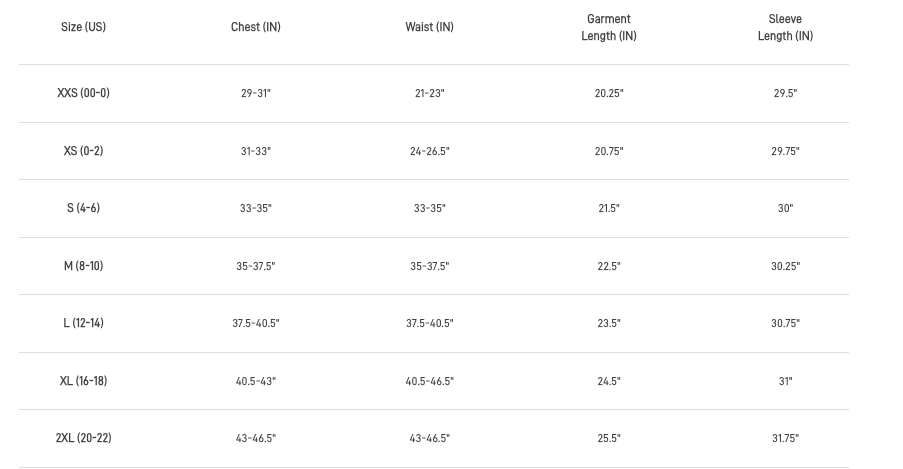Viewport: 903px width, 469px height.
Task: Click the S (4-6) size label
Action: pos(83,208)
